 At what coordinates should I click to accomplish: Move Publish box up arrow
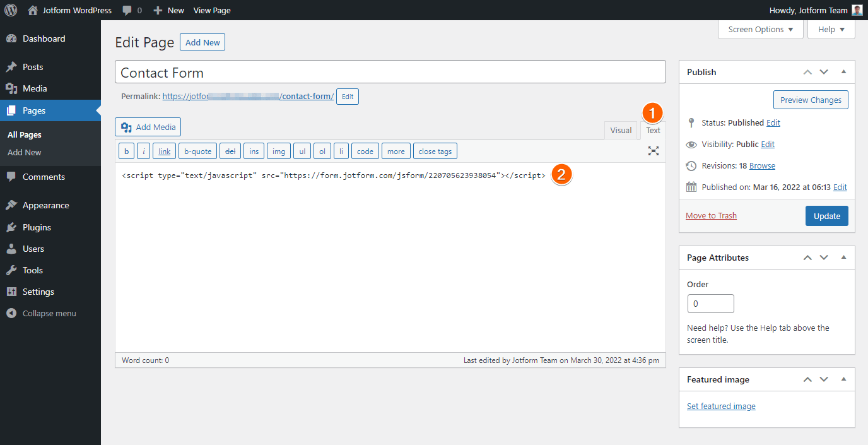[807, 72]
